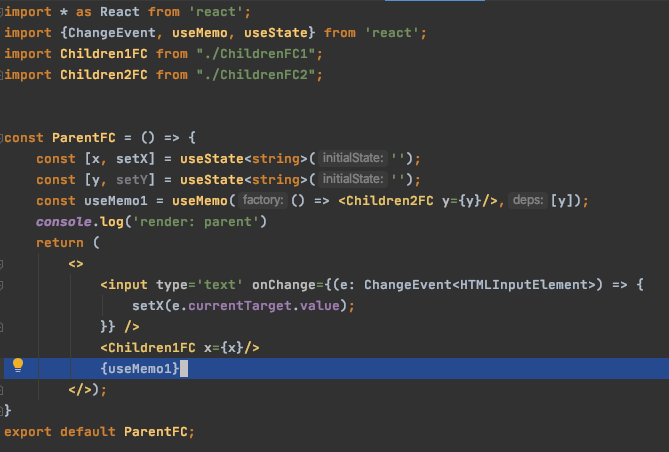
Task: Click 'initialState:' hint on the setY line
Action: point(353,179)
